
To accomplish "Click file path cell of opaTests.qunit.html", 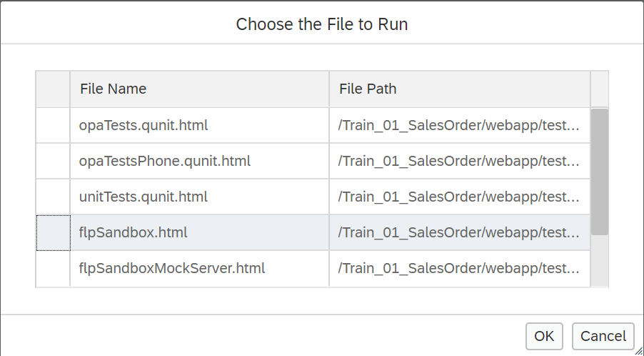I will (x=459, y=125).
